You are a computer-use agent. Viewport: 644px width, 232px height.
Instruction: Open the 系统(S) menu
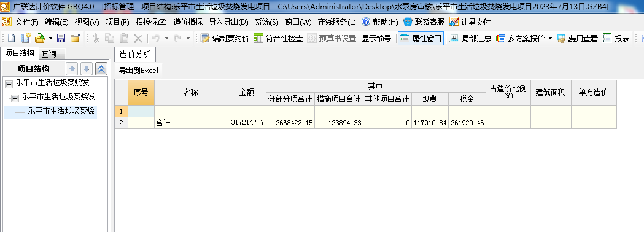(266, 22)
